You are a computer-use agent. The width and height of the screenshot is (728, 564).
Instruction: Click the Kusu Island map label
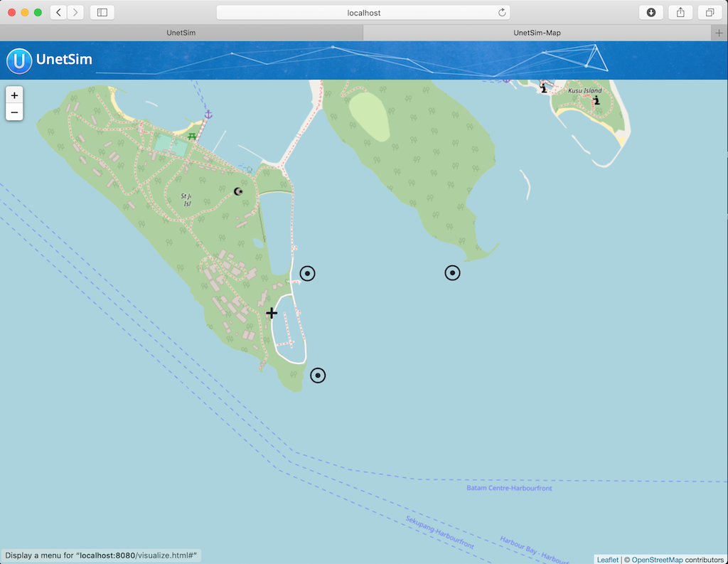pos(585,90)
